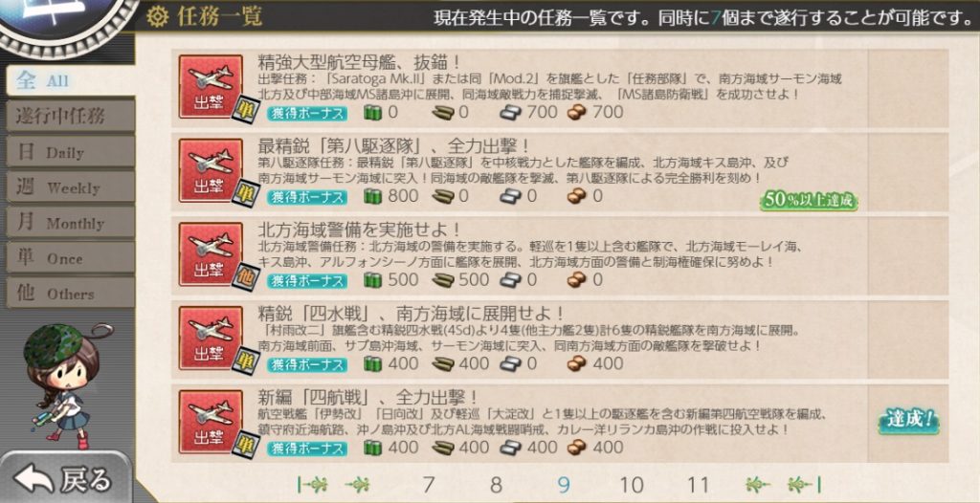Switch to the Daily quests tab
The width and height of the screenshot is (980, 503).
coord(70,152)
